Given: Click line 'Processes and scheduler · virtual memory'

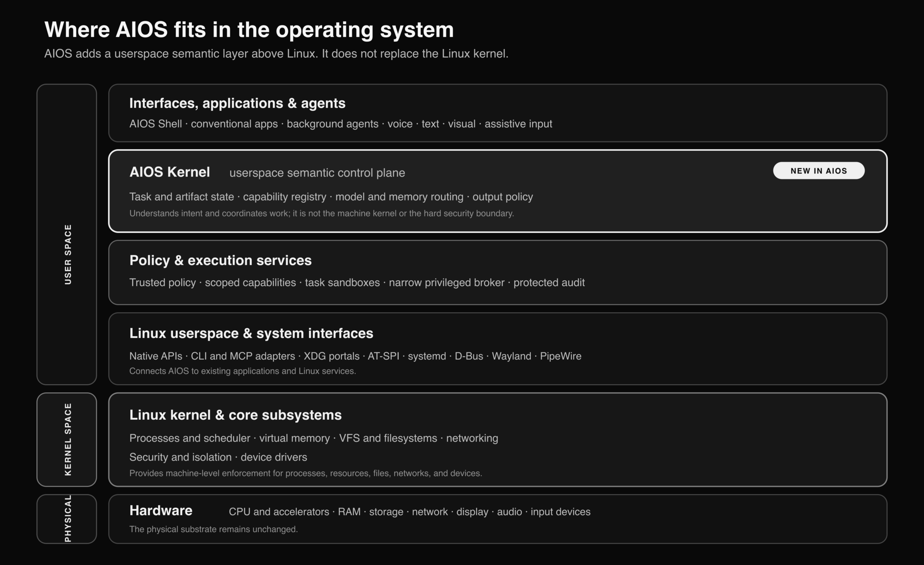Looking at the screenshot, I should pyautogui.click(x=314, y=438).
